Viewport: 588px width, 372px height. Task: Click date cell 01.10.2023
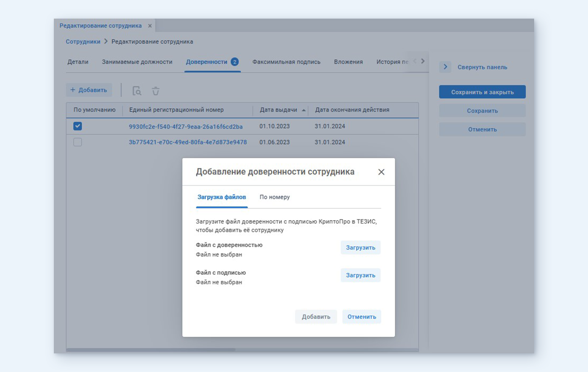(x=275, y=126)
